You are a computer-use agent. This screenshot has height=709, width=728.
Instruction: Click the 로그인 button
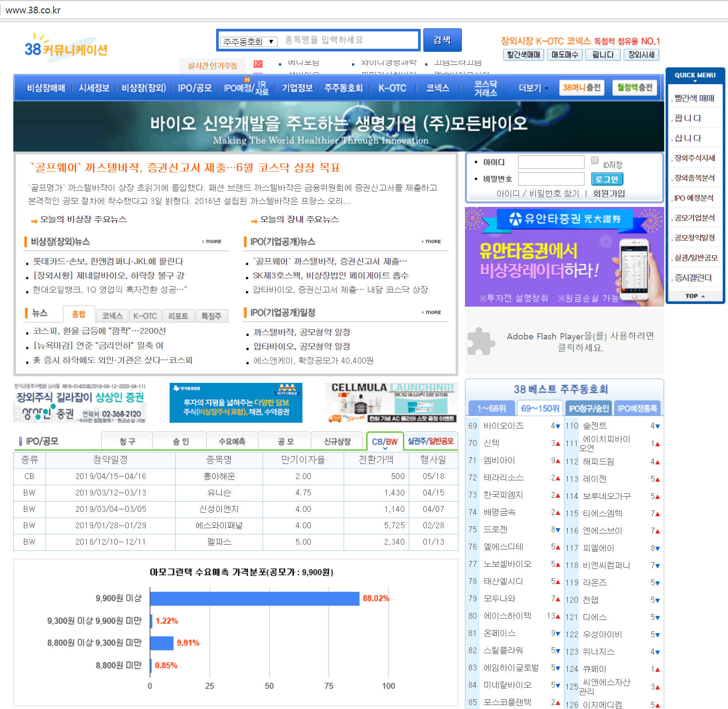point(607,179)
